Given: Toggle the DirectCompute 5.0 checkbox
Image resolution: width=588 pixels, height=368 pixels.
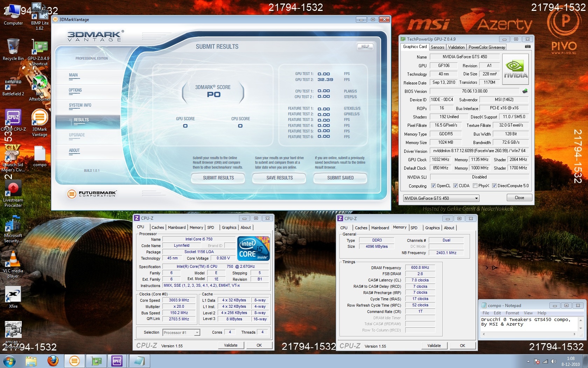Looking at the screenshot, I should pyautogui.click(x=494, y=186).
